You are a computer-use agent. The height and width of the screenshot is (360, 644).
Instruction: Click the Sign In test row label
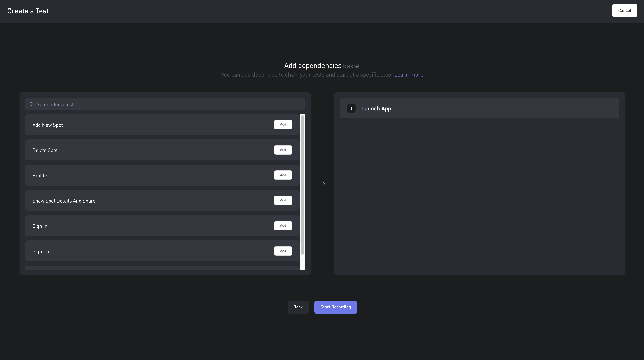click(x=40, y=226)
